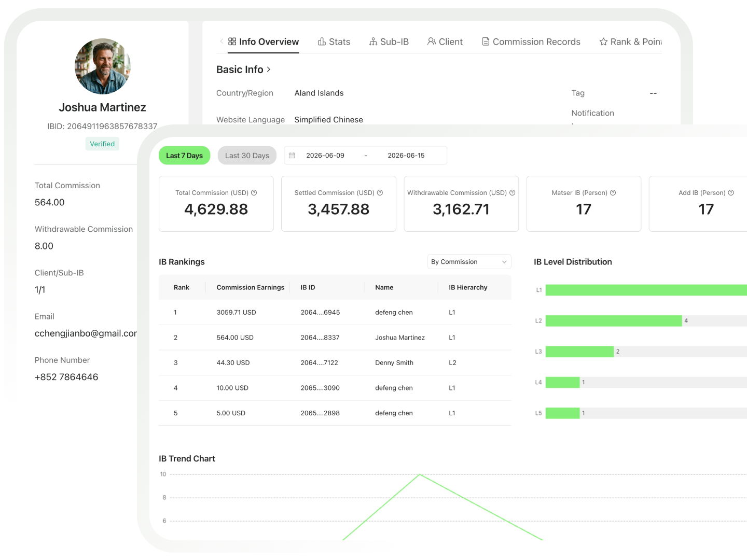Click the Total Commission (USD) card
Viewport: 747px width, 560px height.
click(216, 204)
